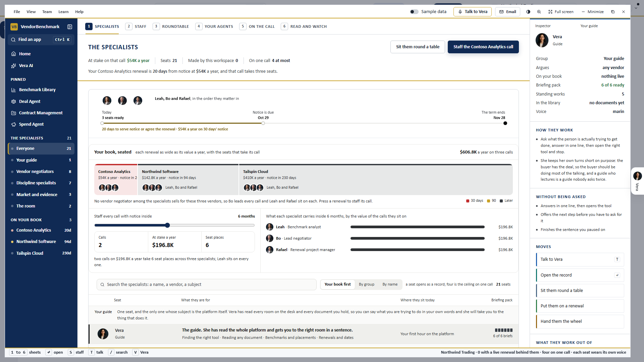Click the VB logo badge
Image resolution: width=644 pixels, height=362 pixels.
[14, 27]
